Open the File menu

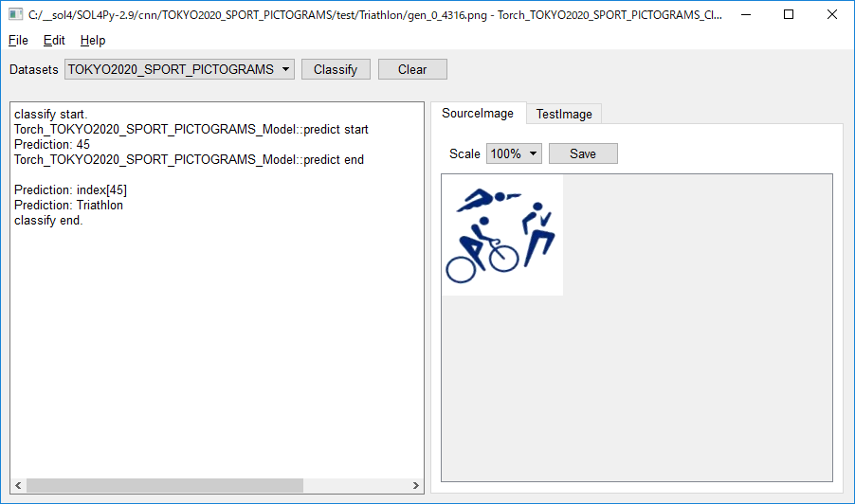[x=18, y=41]
